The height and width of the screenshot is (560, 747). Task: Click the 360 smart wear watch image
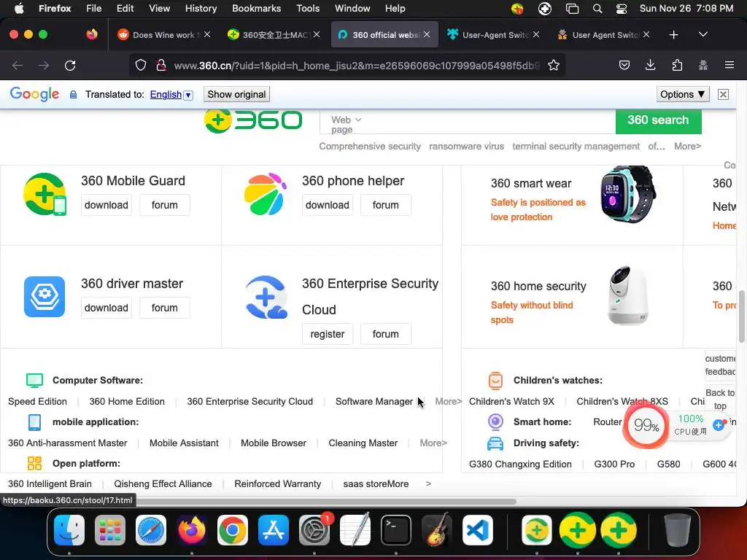(628, 194)
